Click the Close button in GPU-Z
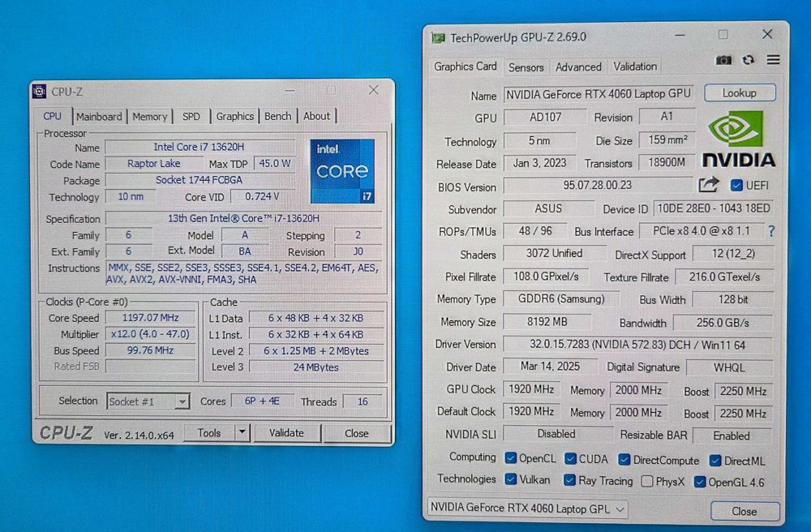Viewport: 811px width, 532px height. pyautogui.click(x=744, y=511)
